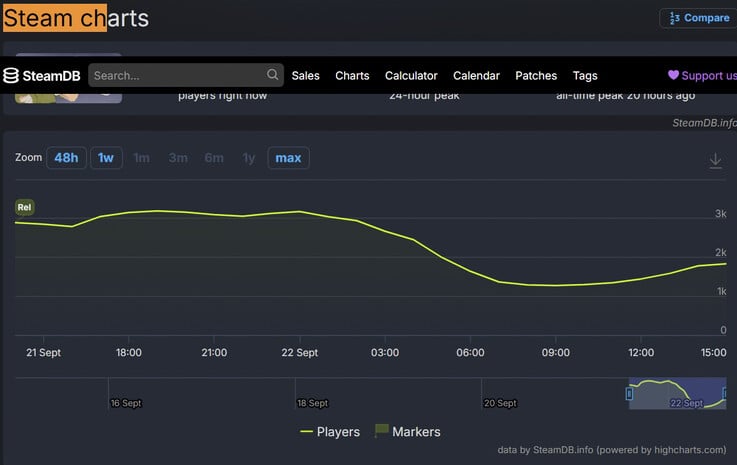Click the 22 Sept x-axis label
This screenshot has width=737, height=465.
click(299, 352)
